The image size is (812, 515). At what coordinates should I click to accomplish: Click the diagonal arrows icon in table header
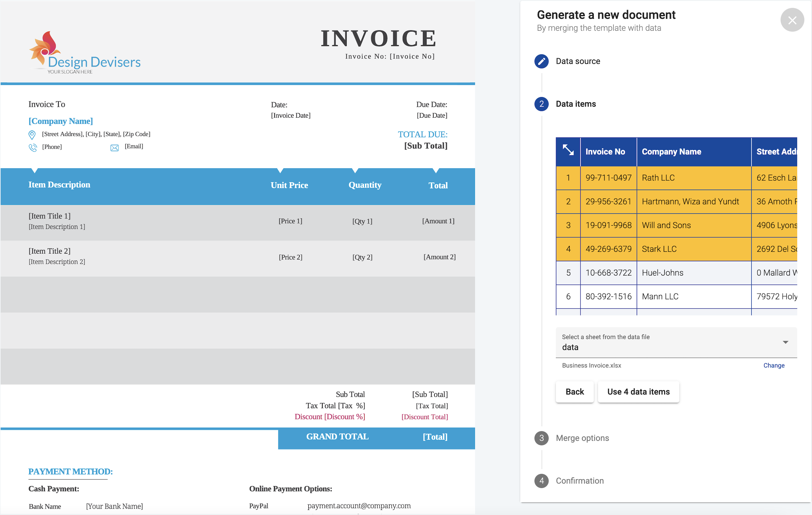point(568,151)
